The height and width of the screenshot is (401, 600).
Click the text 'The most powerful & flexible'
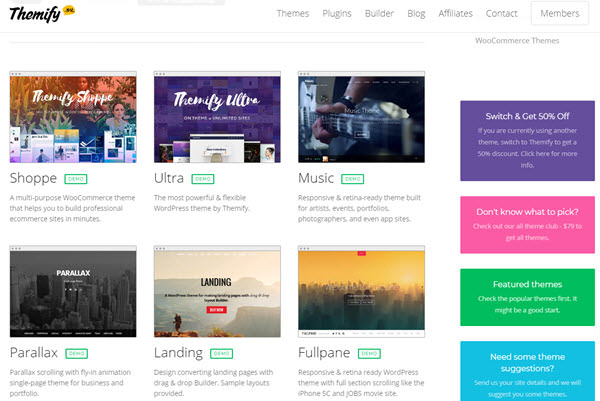(x=200, y=198)
